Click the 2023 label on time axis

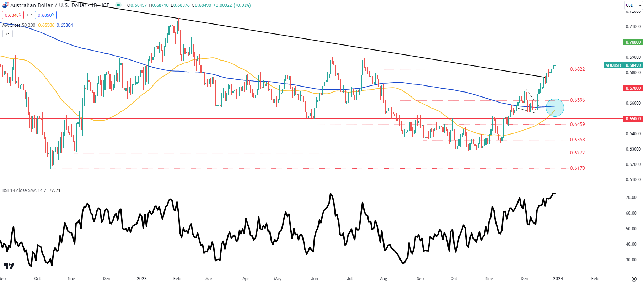142,279
